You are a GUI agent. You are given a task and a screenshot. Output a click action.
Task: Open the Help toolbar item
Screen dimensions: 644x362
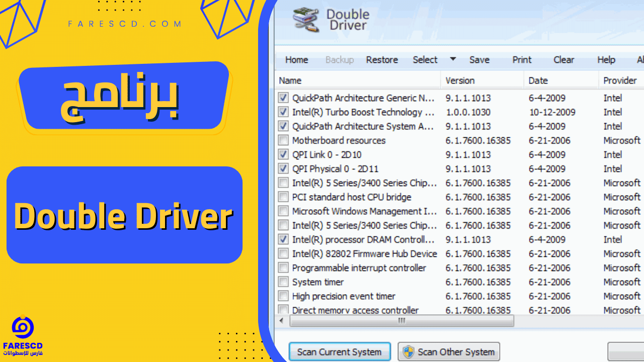pyautogui.click(x=606, y=60)
